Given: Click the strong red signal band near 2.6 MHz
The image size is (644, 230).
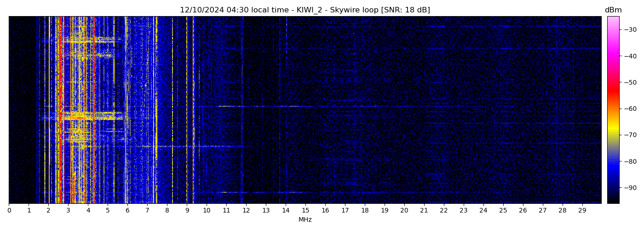Looking at the screenshot, I should tap(60, 92).
